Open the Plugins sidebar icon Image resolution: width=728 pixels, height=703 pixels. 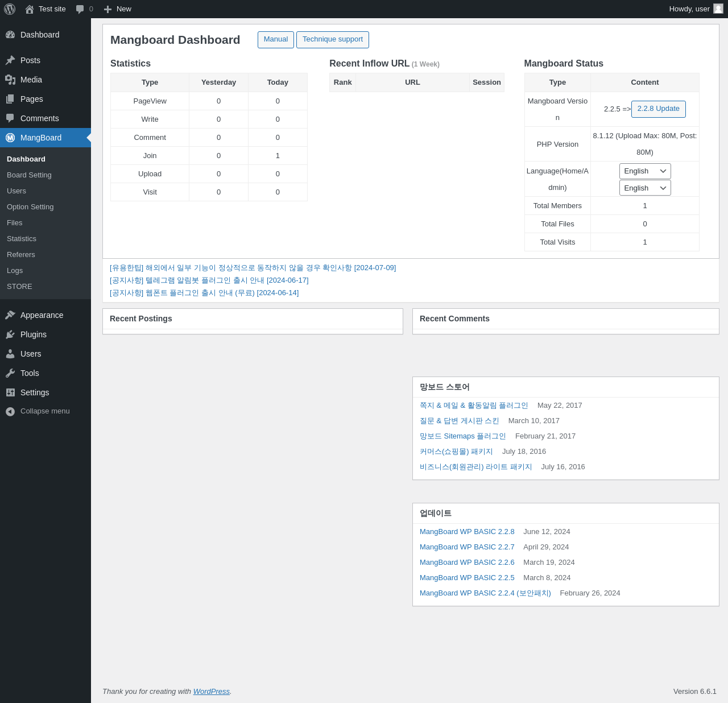[x=10, y=334]
